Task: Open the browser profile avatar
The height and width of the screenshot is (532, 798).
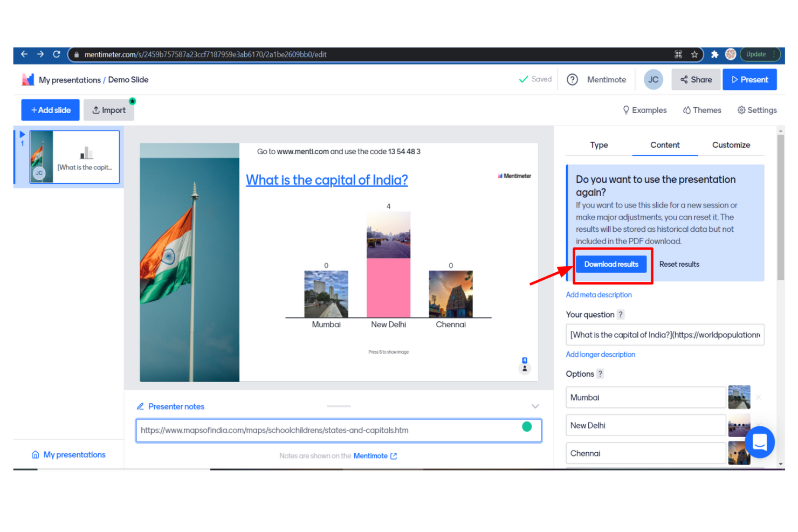Action: [731, 54]
